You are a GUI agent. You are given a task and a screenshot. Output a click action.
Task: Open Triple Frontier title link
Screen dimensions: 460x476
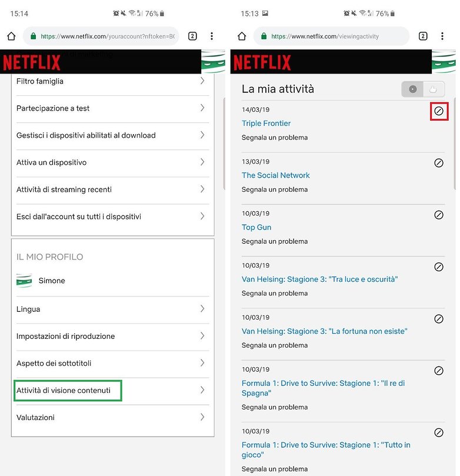click(266, 123)
